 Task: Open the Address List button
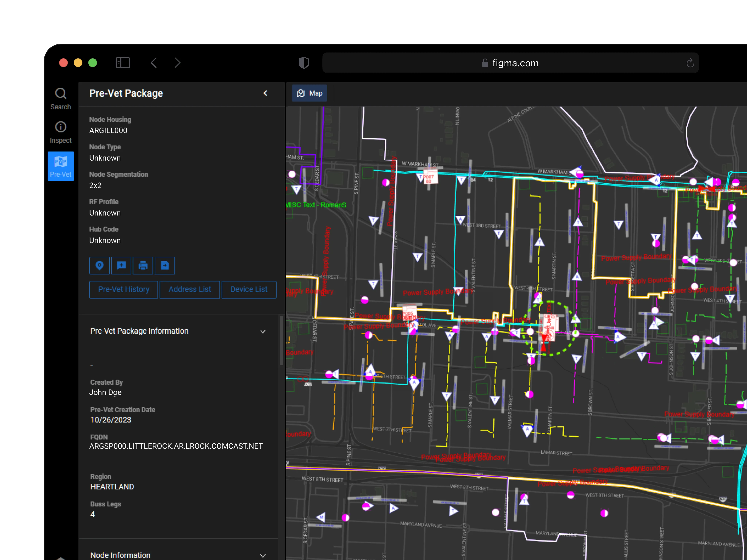pos(189,290)
